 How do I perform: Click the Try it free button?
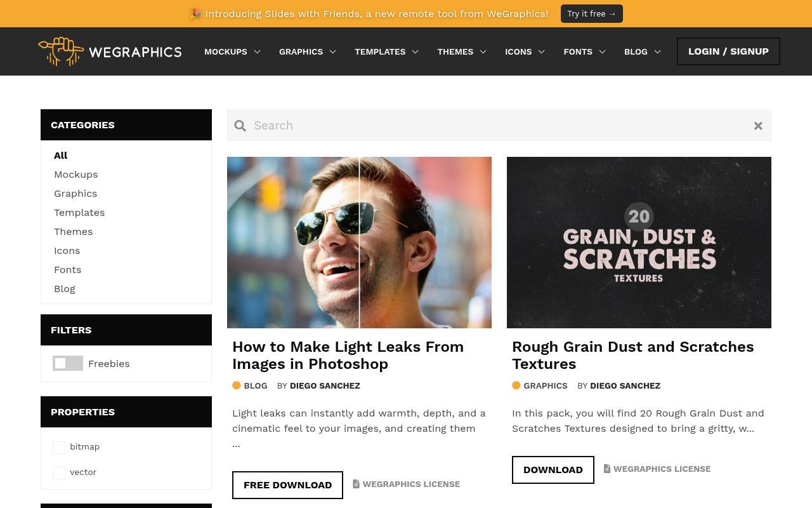click(x=592, y=13)
